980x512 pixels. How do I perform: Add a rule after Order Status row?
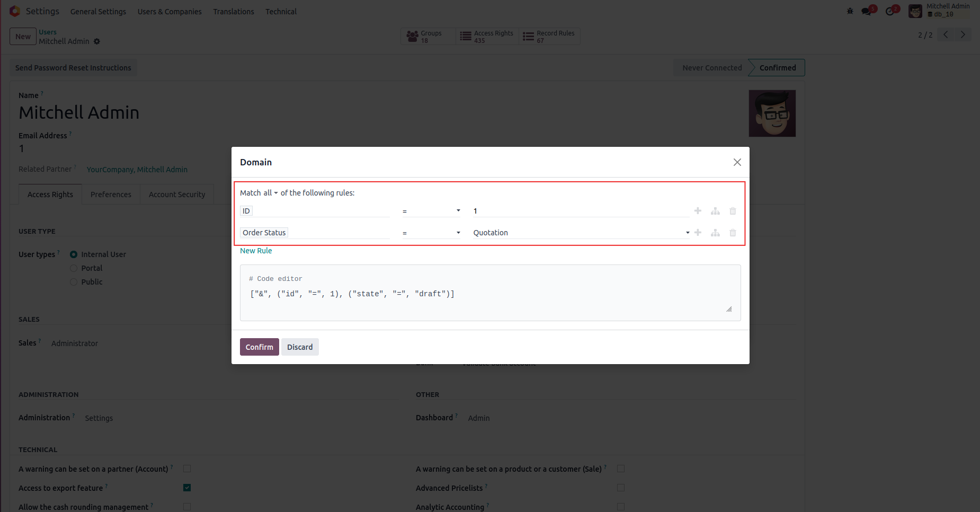698,233
